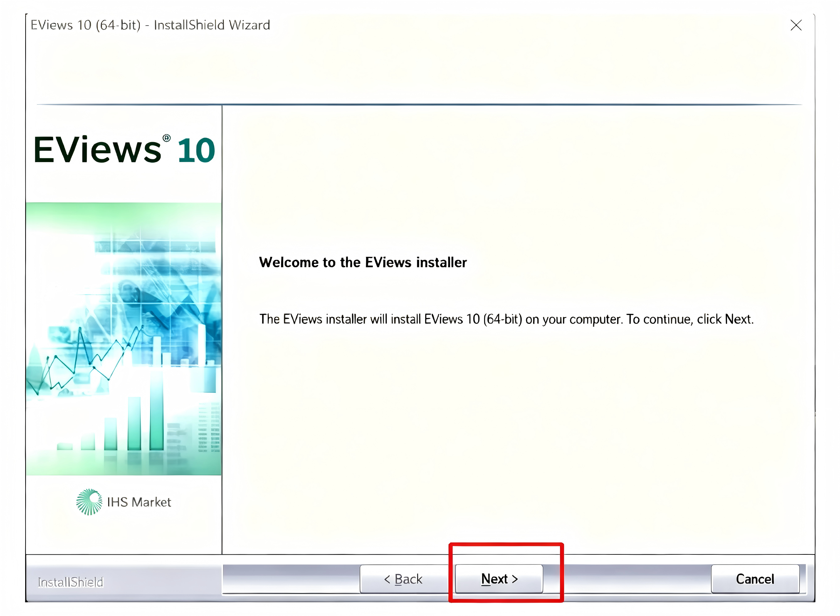Click the EViews 10 logo

pyautogui.click(x=124, y=149)
